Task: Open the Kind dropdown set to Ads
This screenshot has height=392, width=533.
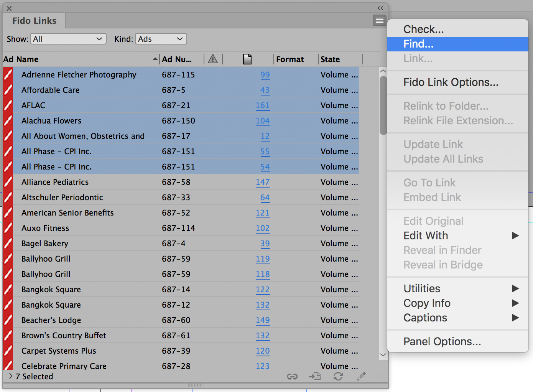Action: point(161,39)
